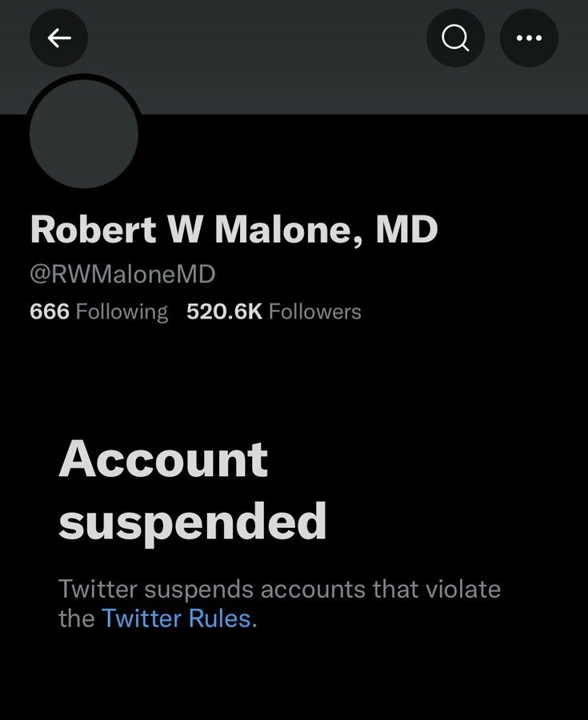The height and width of the screenshot is (720, 588).
Task: Click "MD" at the end of display name
Action: pyautogui.click(x=407, y=230)
